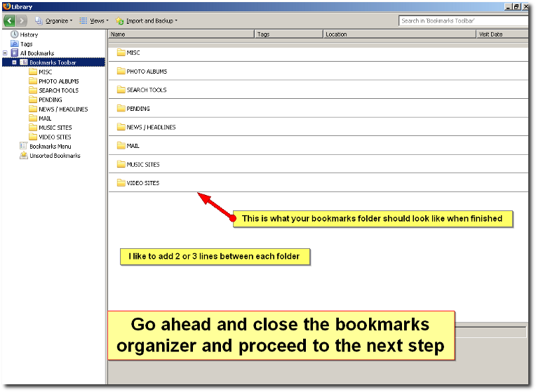Select Unsorted Bookmarks icon in sidebar
This screenshot has width=536, height=392.
tap(23, 155)
